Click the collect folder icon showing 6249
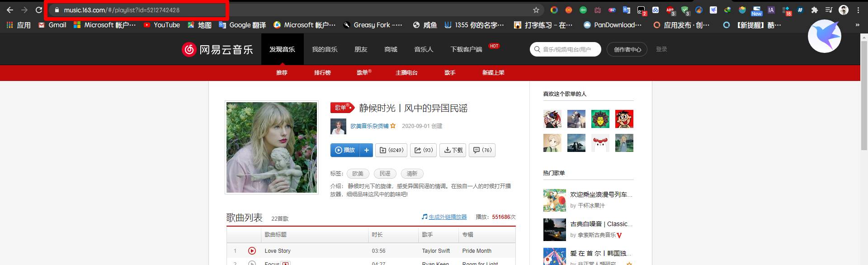868x265 pixels. click(x=392, y=150)
